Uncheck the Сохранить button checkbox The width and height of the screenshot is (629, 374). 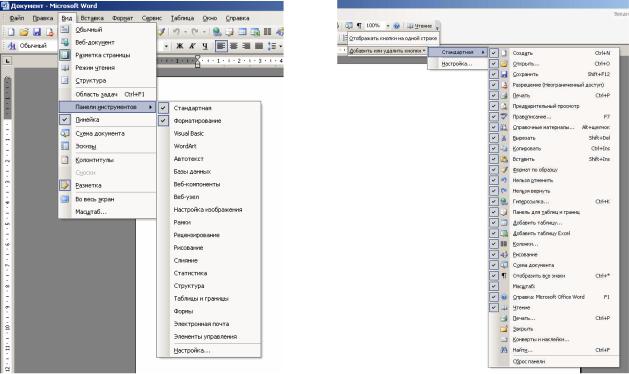494,74
